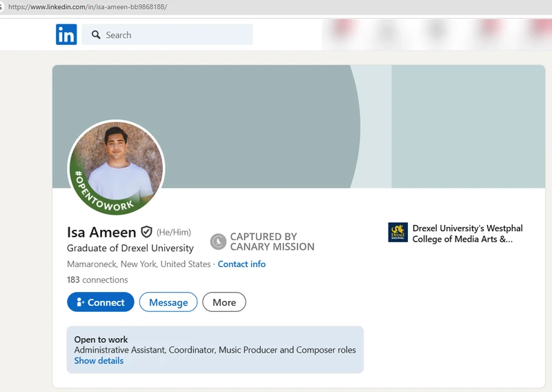Click the Message button

click(x=168, y=302)
